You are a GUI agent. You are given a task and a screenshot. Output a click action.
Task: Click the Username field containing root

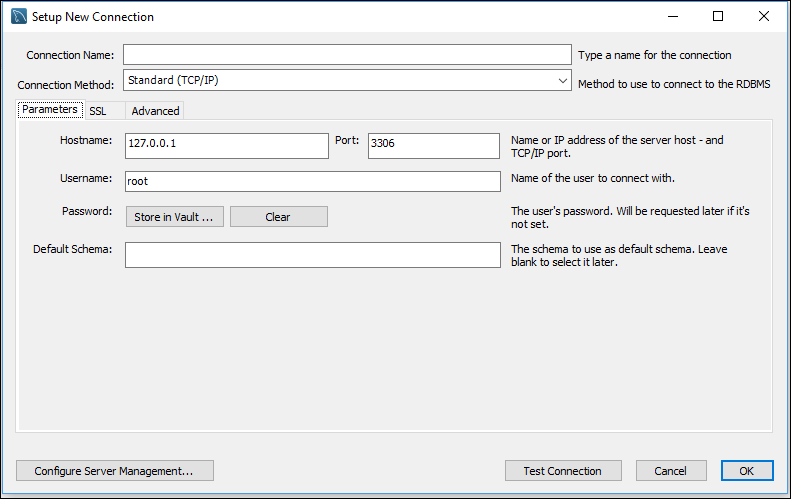(313, 181)
